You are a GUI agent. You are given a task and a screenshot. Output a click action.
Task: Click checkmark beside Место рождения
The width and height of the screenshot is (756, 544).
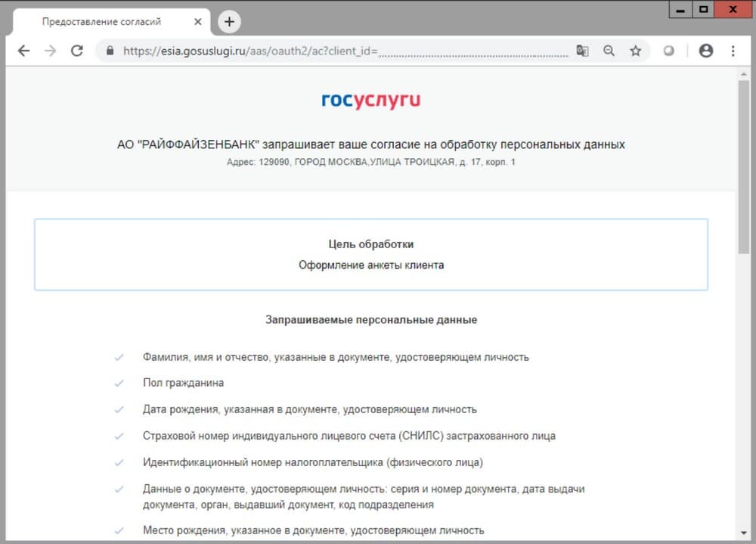[119, 531]
